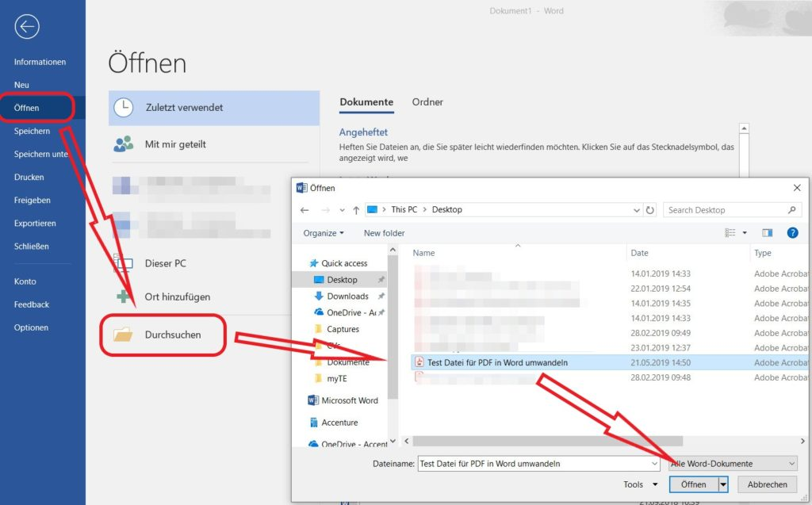Click This PC in the address path
Screen dimensions: 812x505
(404, 209)
